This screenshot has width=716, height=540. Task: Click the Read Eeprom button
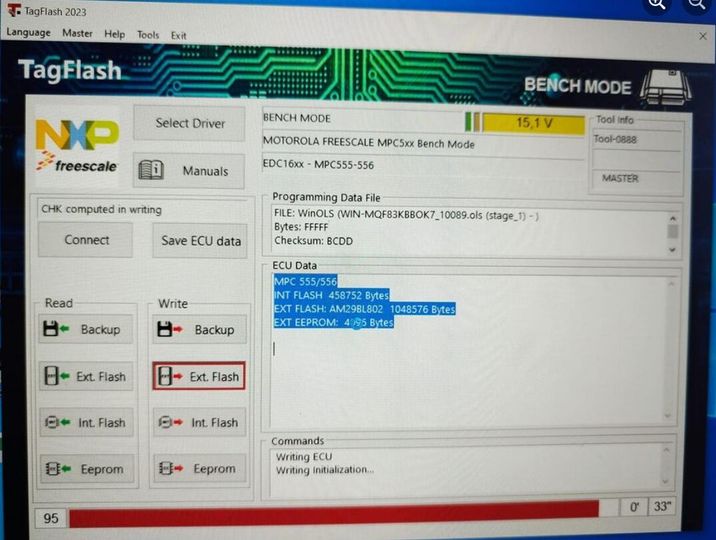tap(87, 469)
